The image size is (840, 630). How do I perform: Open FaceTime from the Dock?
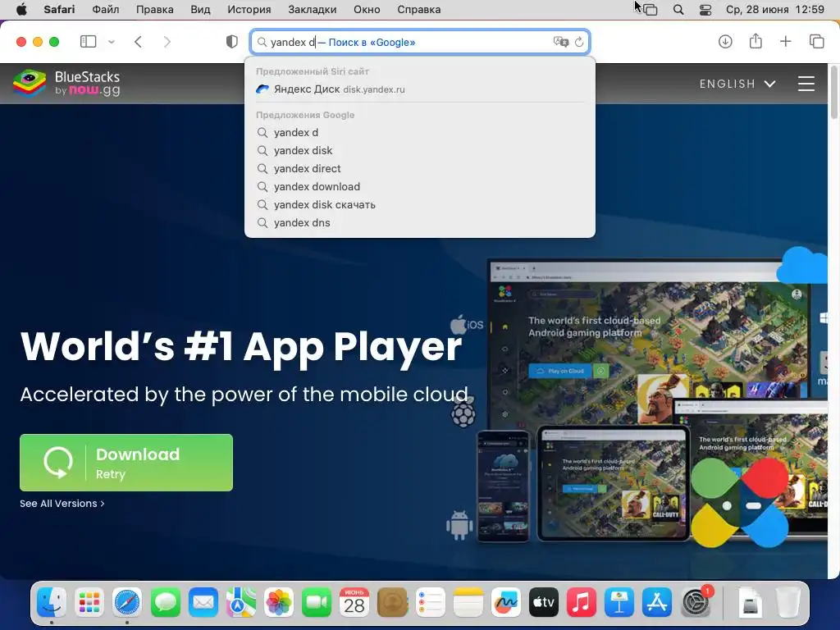317,603
